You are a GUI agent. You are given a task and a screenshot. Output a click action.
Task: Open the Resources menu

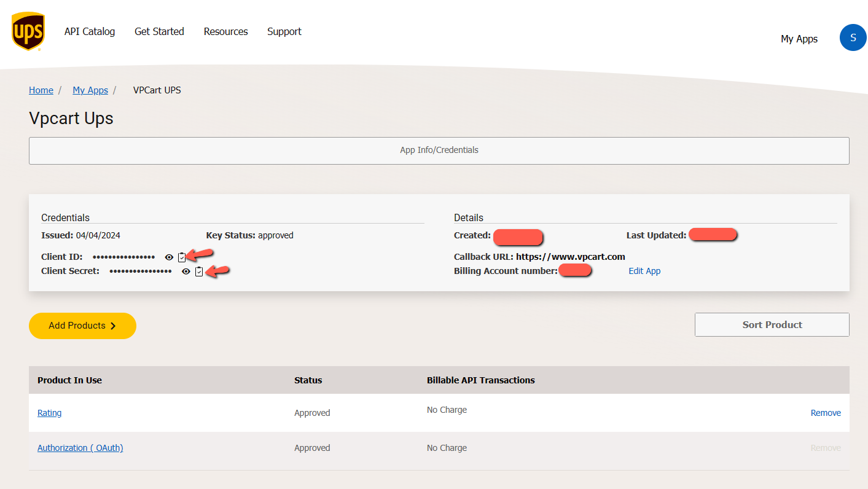coord(225,31)
